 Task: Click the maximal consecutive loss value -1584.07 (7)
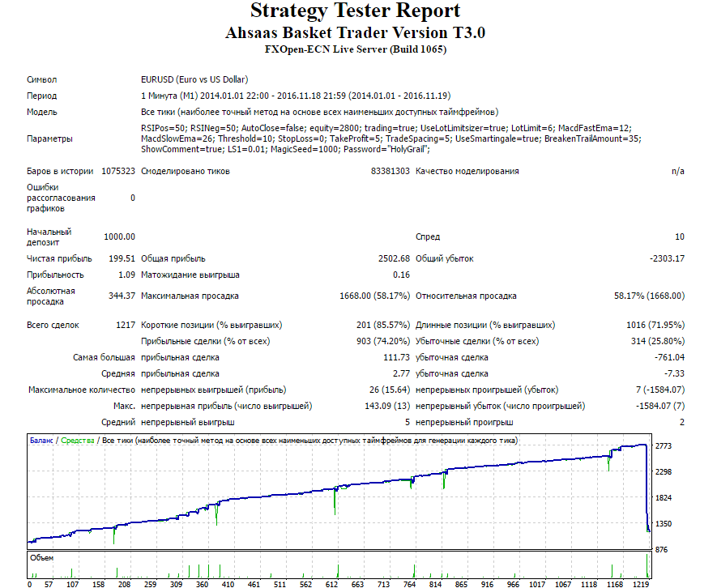coord(660,407)
